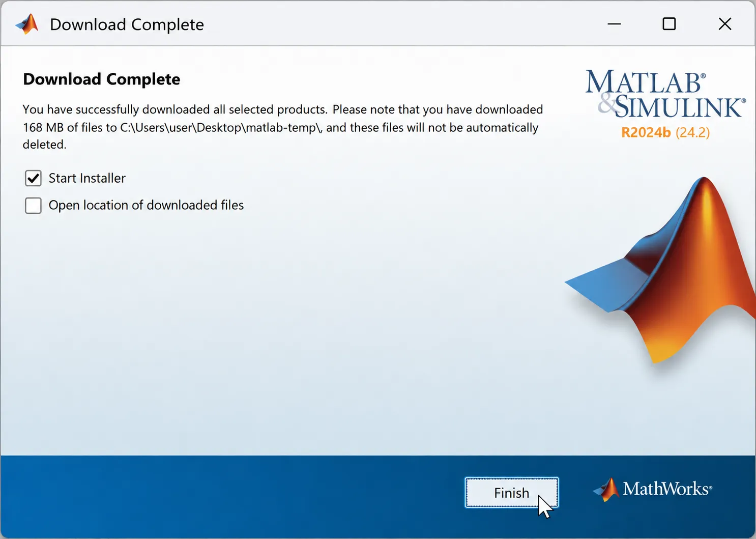Click the R2024b (24.2) version text
The image size is (756, 539).
[665, 132]
